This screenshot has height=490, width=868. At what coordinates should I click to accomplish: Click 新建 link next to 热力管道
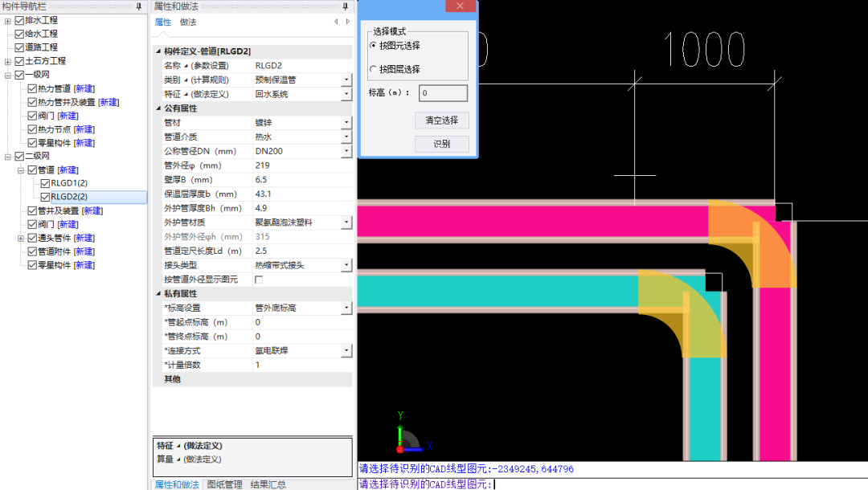coord(84,88)
